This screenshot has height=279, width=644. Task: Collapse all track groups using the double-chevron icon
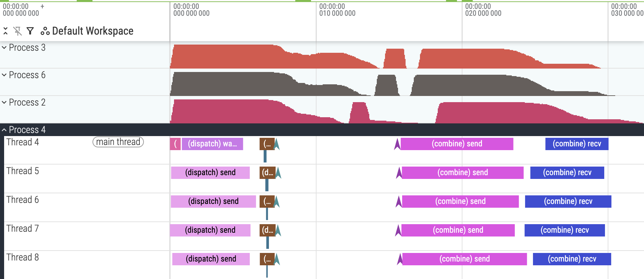[x=5, y=31]
